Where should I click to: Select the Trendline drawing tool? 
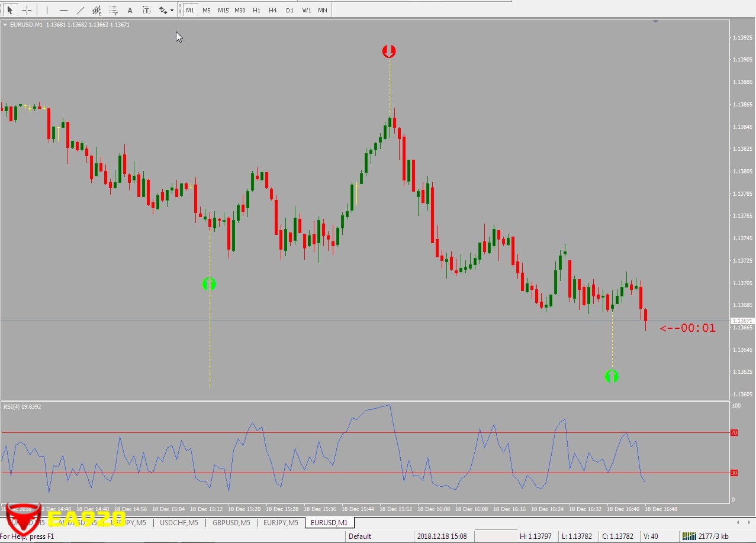click(81, 10)
